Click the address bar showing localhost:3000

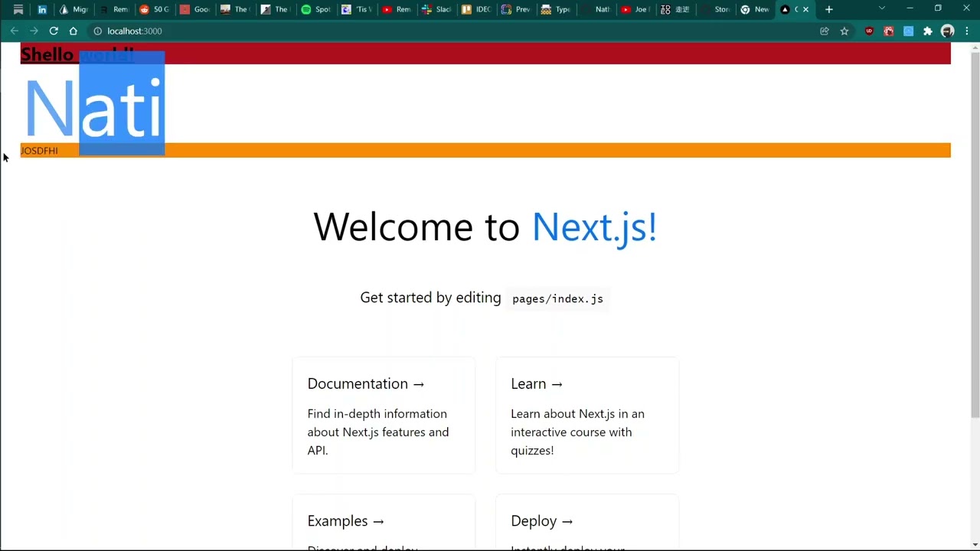click(452, 31)
